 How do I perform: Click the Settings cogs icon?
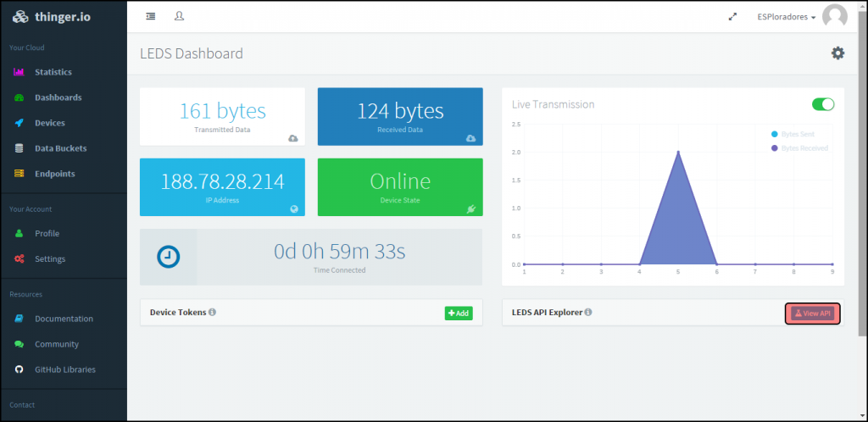(19, 258)
